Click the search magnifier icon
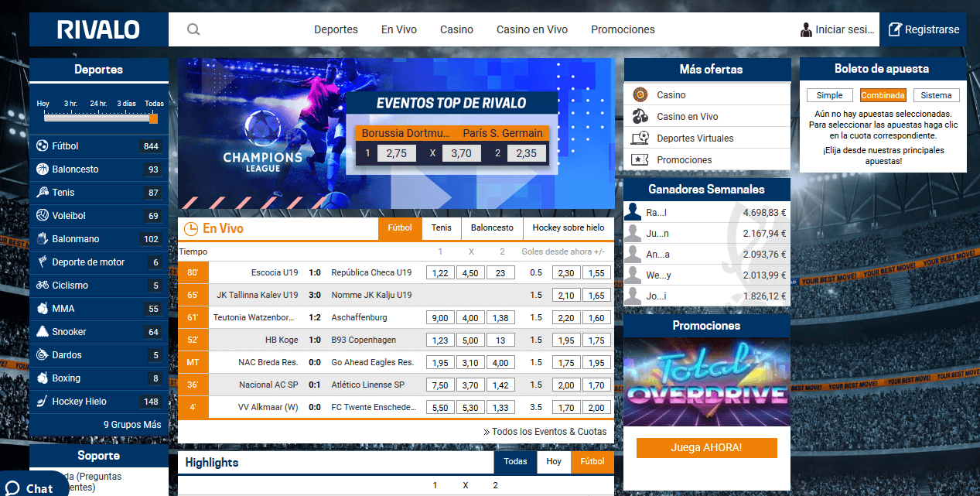The height and width of the screenshot is (496, 980). 193,29
